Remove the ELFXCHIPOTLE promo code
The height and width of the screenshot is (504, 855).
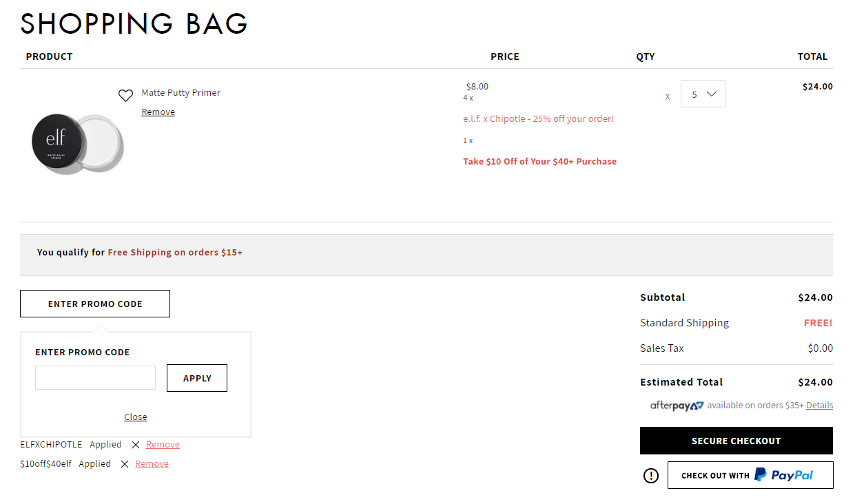(x=163, y=445)
